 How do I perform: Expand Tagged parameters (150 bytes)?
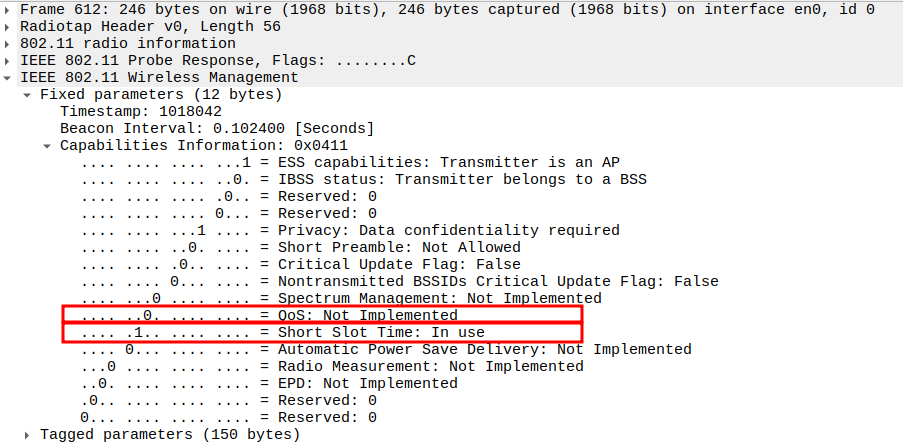tap(27, 434)
